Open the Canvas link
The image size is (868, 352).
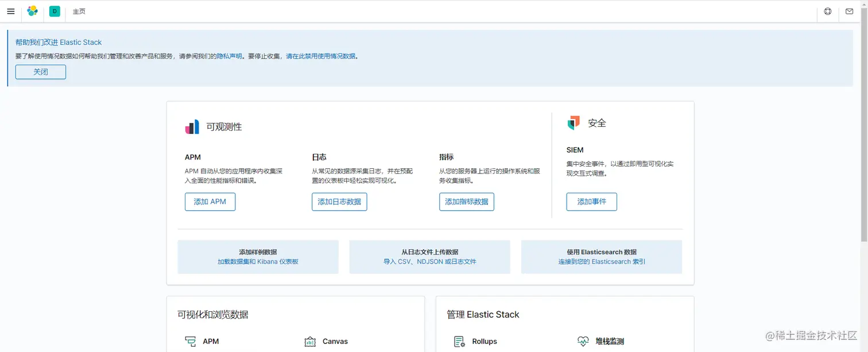(x=335, y=341)
